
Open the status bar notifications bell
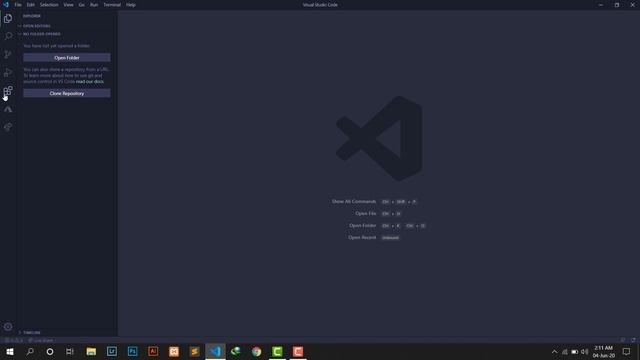tap(633, 340)
